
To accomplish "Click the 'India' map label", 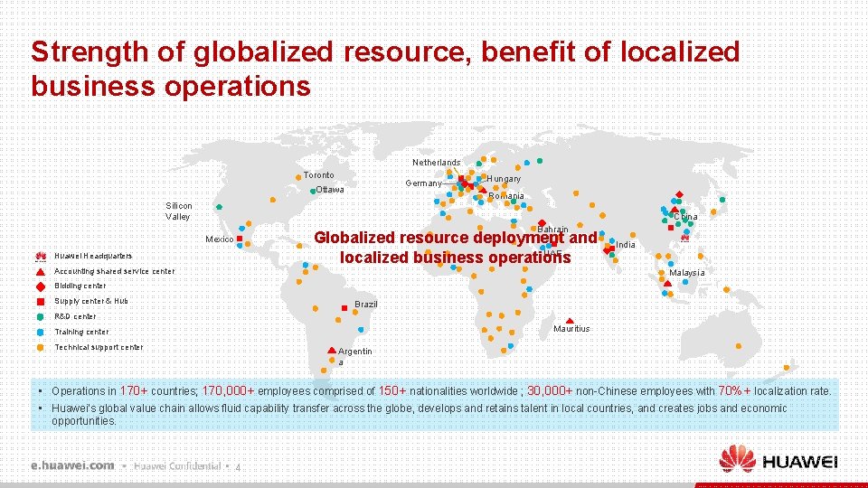I will click(626, 245).
